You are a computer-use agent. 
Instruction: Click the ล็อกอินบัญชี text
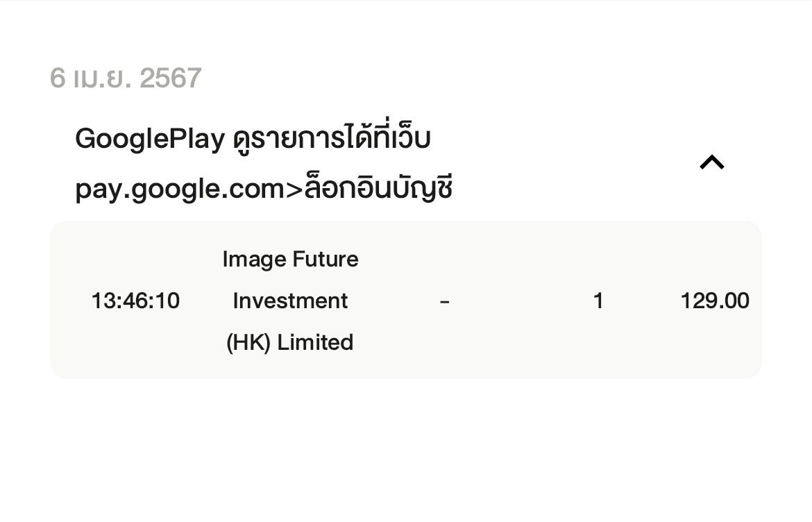[379, 187]
